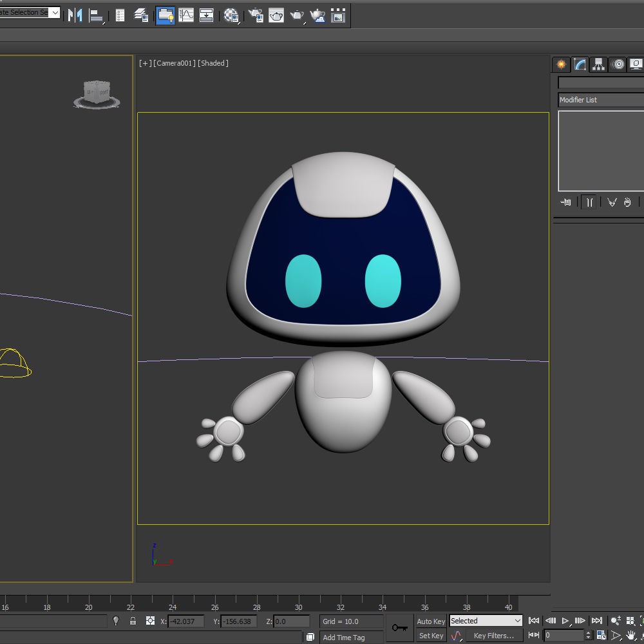Select the Pan hand tool
The image size is (644, 644).
[x=630, y=636]
